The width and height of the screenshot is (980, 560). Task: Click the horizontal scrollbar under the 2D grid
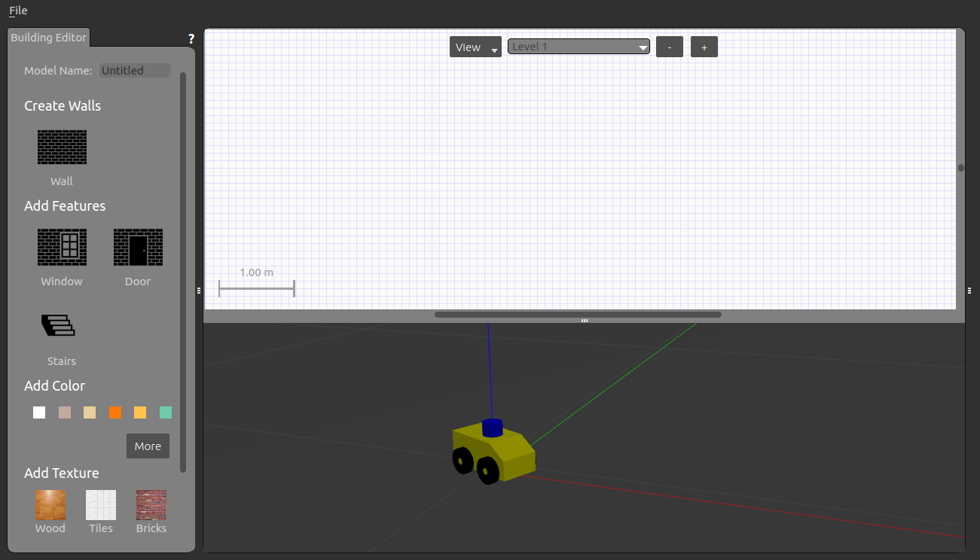click(578, 315)
